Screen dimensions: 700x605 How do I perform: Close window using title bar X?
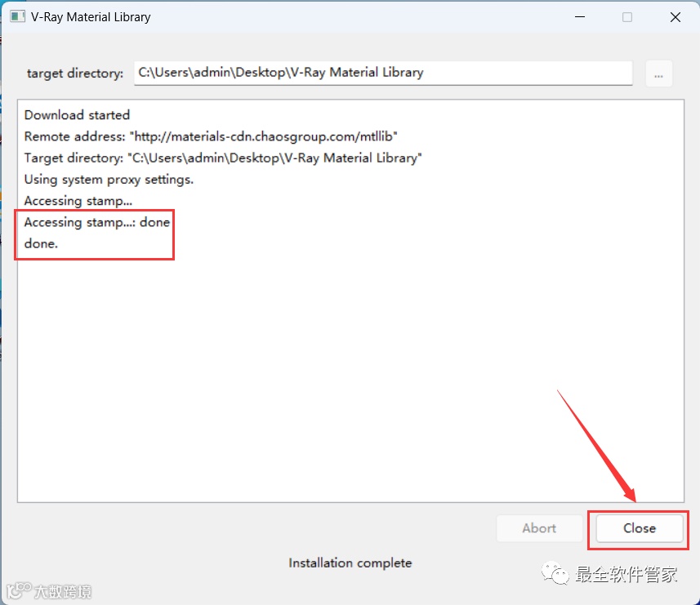pyautogui.click(x=675, y=17)
